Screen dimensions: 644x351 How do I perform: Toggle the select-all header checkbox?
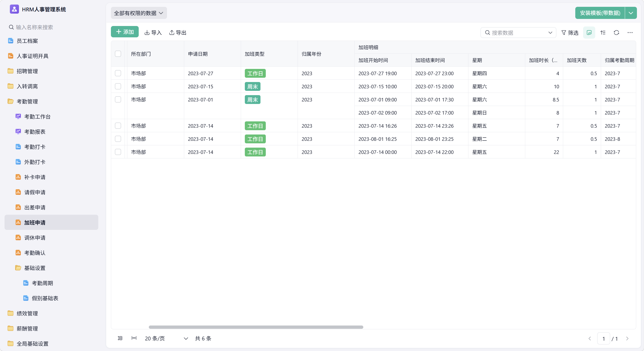118,54
